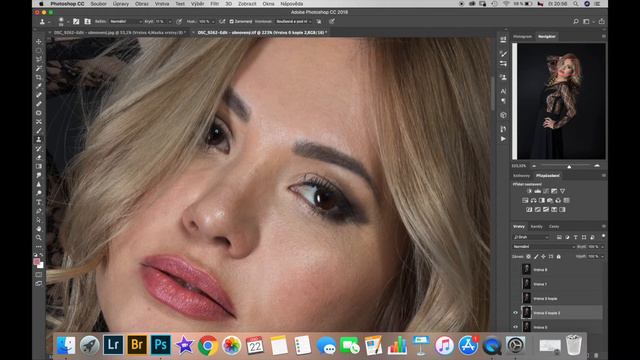Filter layers by type layers (T icon)
640x360 pixels.
click(576, 237)
